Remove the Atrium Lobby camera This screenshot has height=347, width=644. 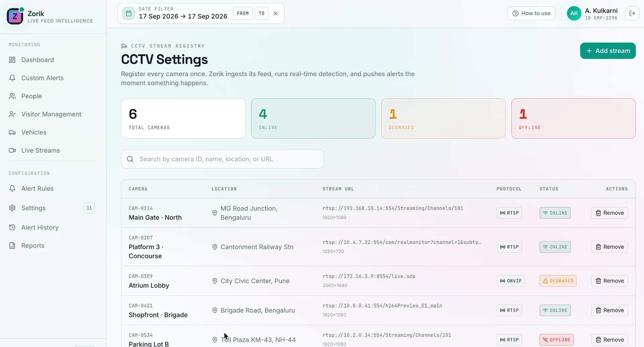click(x=609, y=281)
